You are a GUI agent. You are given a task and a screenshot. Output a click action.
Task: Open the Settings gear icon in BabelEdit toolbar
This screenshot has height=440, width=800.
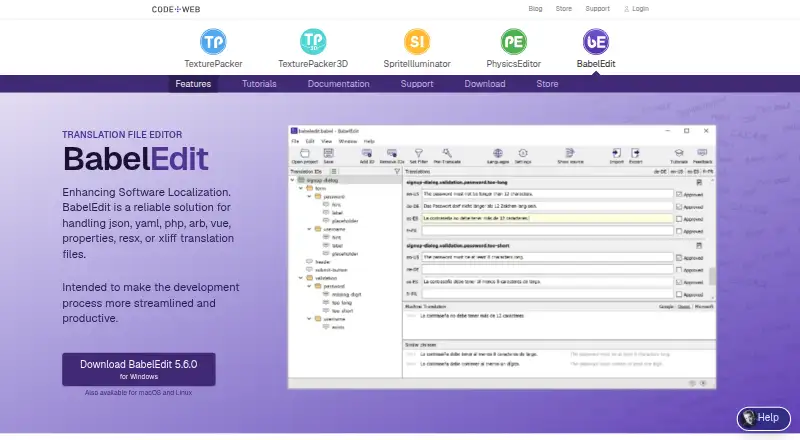coord(522,153)
